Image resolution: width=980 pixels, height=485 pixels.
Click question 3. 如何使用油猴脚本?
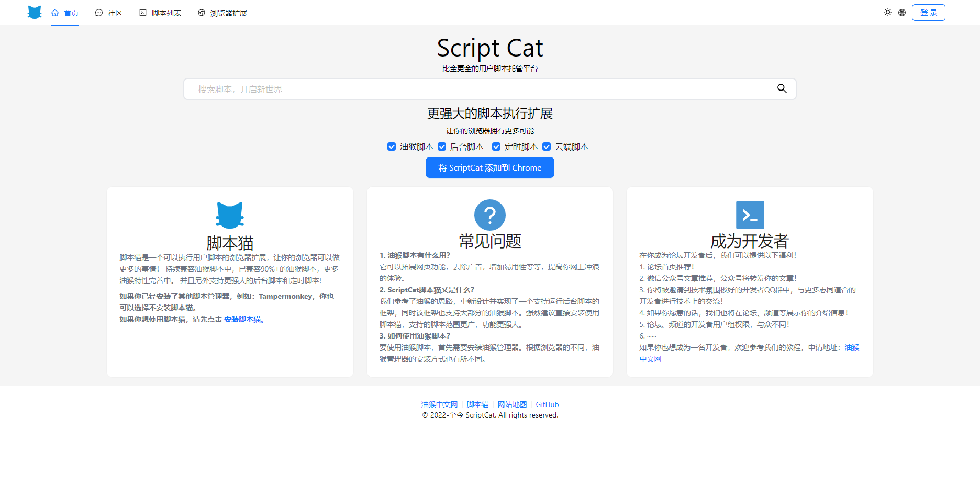[415, 336]
